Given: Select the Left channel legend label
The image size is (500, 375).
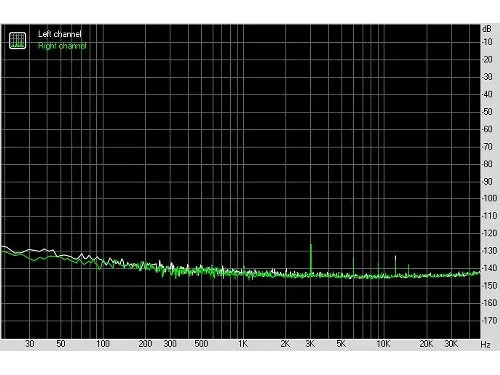Looking at the screenshot, I should [x=60, y=34].
